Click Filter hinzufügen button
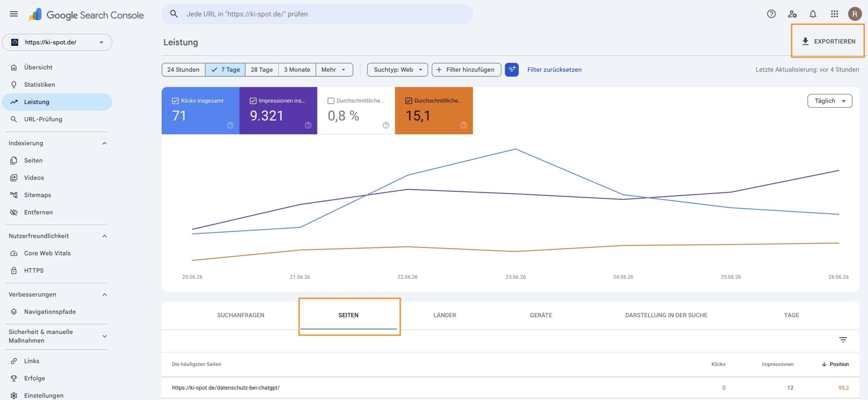 pyautogui.click(x=466, y=69)
